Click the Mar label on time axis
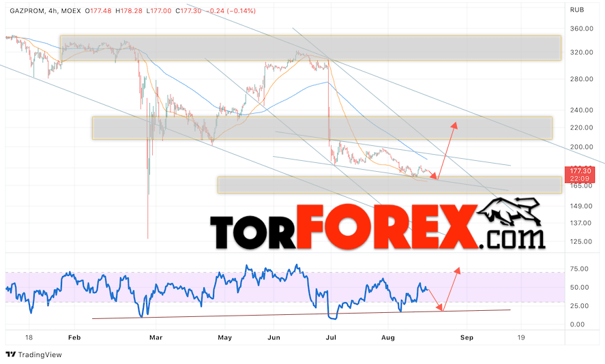605x364 pixels. 156,337
